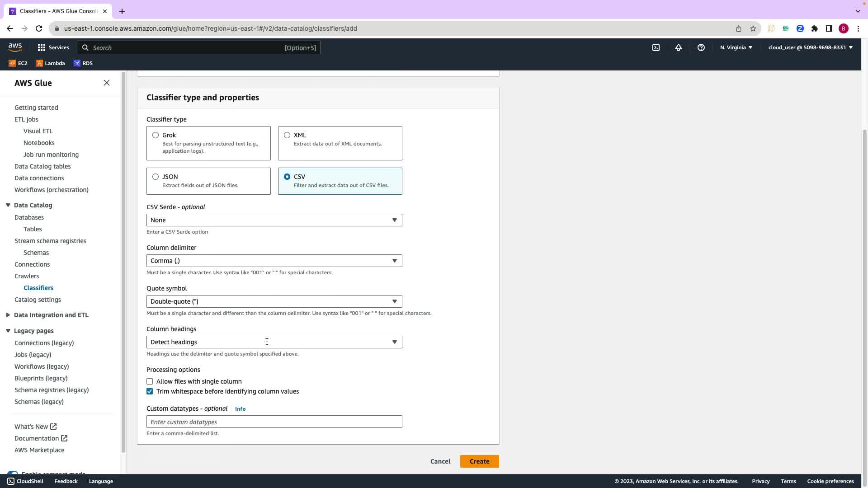The height and width of the screenshot is (488, 868).
Task: Click the AWS logo home icon
Action: (15, 47)
